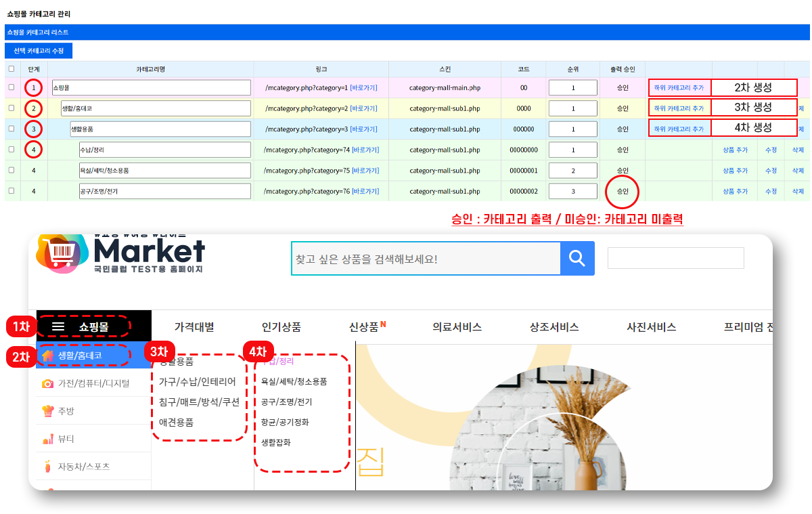Follow the 바로가기 link for category=1

pos(363,88)
